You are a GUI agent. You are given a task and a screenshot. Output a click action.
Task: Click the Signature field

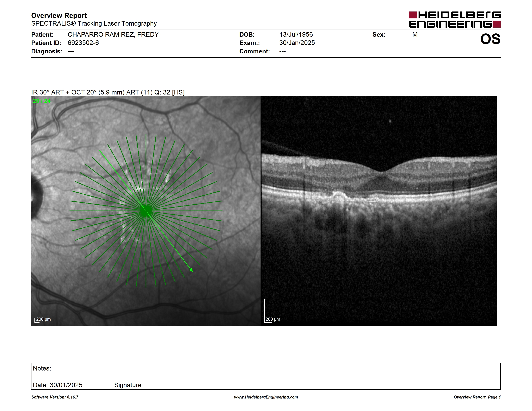click(129, 385)
